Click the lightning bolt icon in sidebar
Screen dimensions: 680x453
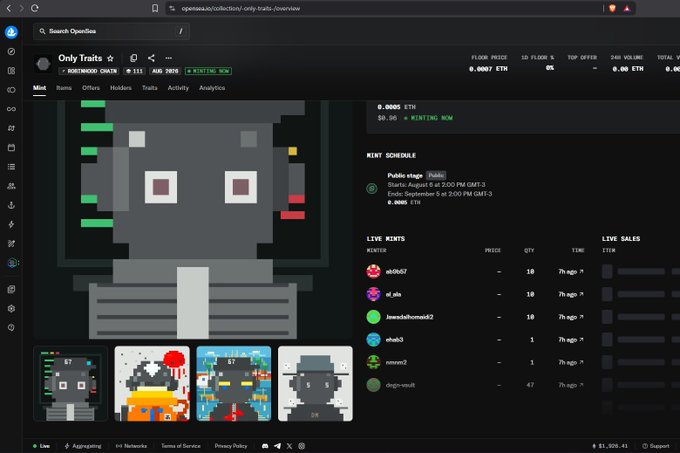[x=11, y=224]
